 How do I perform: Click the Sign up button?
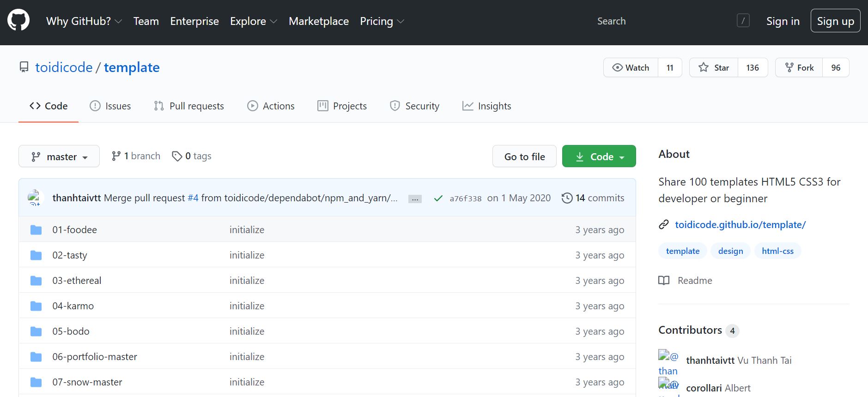[x=835, y=21]
